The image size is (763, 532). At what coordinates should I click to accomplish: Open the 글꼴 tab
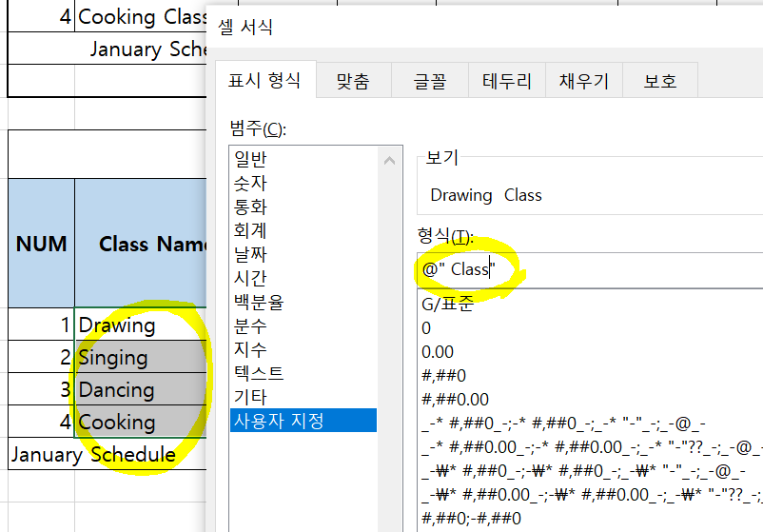[430, 81]
